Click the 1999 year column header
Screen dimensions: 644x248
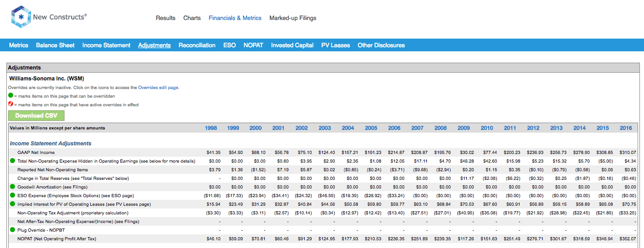[233, 128]
